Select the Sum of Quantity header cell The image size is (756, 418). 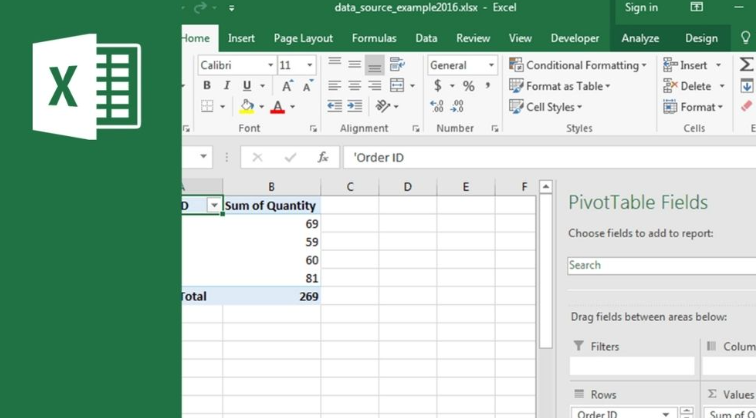[271, 205]
